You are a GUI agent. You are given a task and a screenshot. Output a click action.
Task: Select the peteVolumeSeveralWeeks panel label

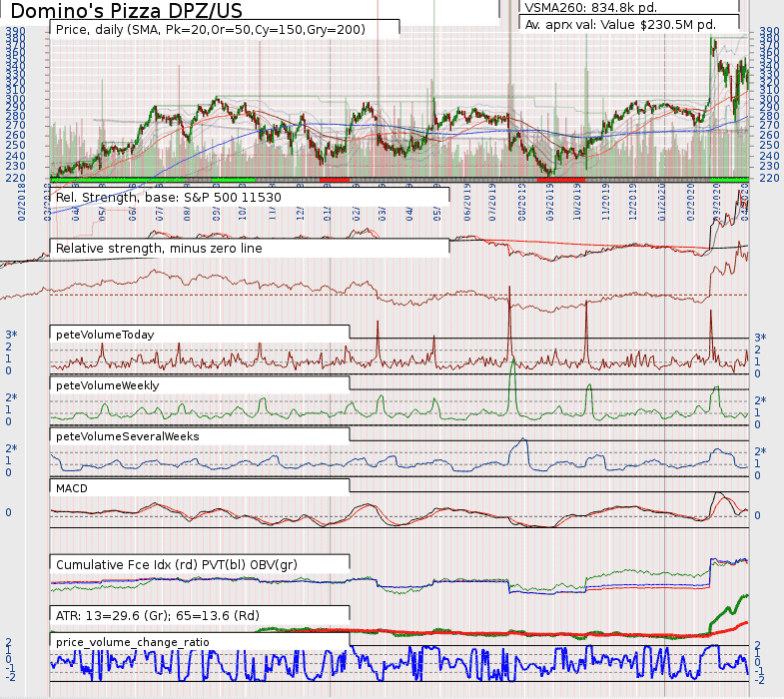coord(128,436)
